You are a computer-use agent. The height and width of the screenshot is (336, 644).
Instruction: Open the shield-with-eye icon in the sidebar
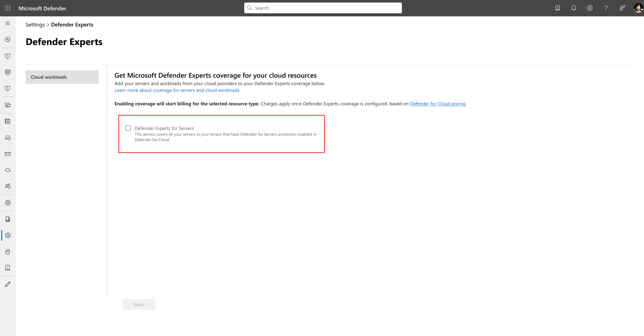(x=8, y=72)
